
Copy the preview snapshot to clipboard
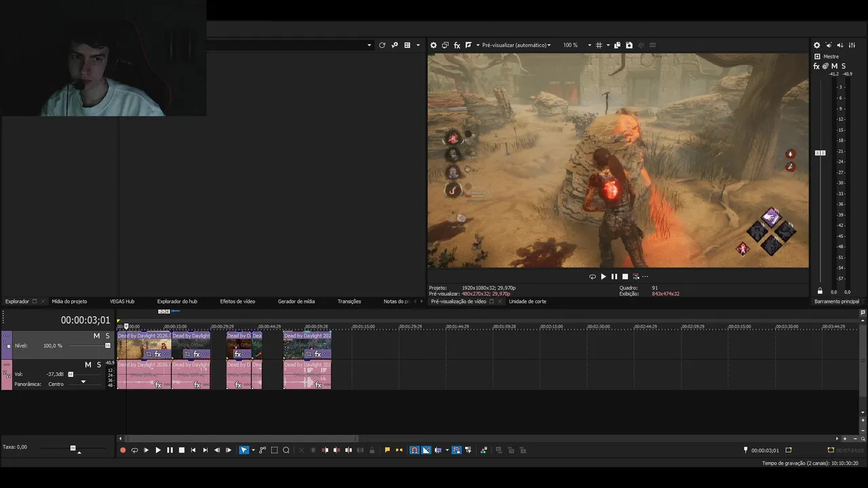click(617, 45)
